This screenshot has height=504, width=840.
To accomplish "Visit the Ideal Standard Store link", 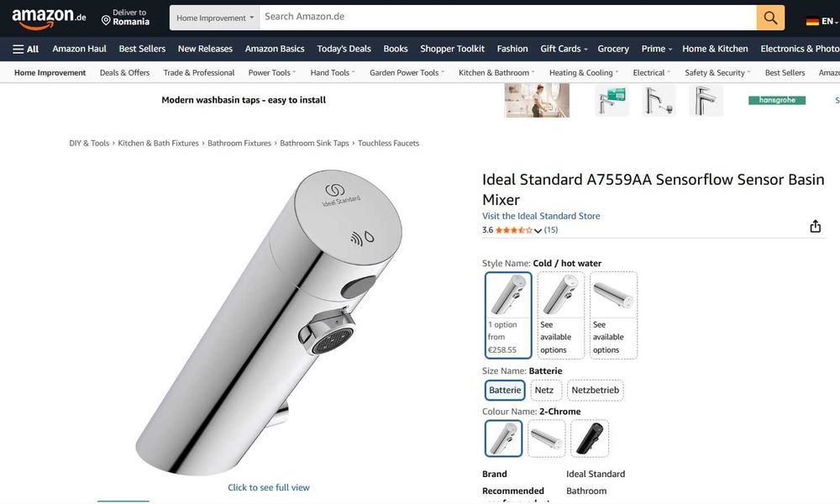I will [541, 216].
